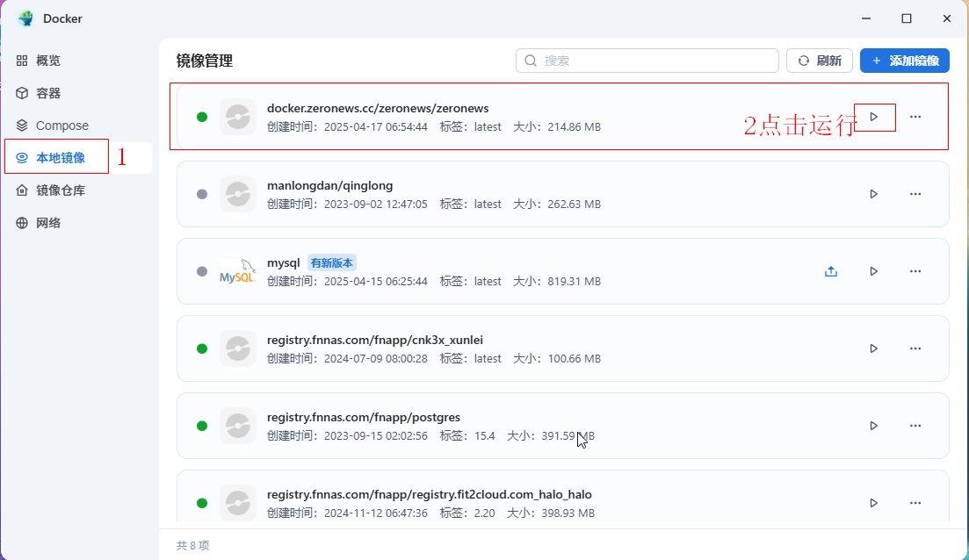This screenshot has width=969, height=560.
Task: Focus the 搜索 search field
Action: [647, 61]
